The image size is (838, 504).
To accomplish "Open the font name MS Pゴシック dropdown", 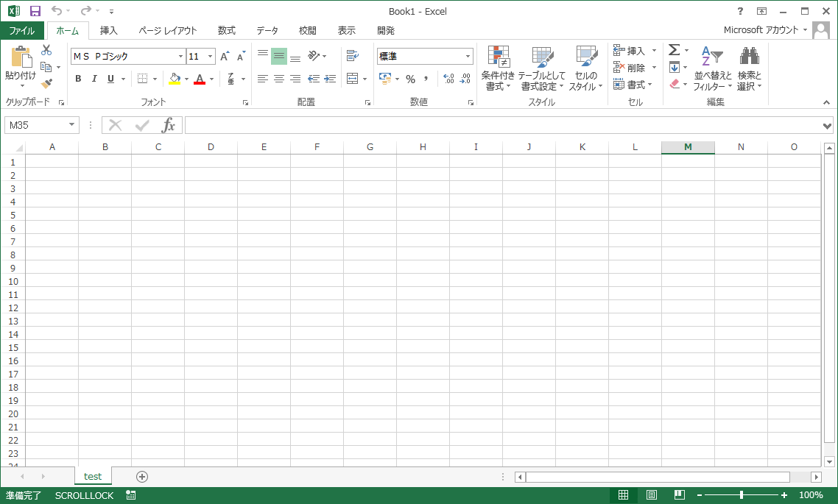I will click(181, 57).
